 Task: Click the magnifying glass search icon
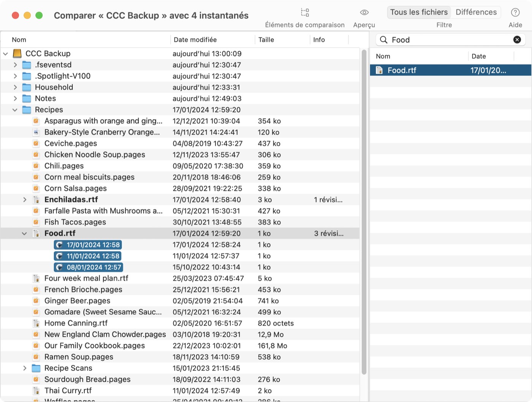click(x=383, y=40)
